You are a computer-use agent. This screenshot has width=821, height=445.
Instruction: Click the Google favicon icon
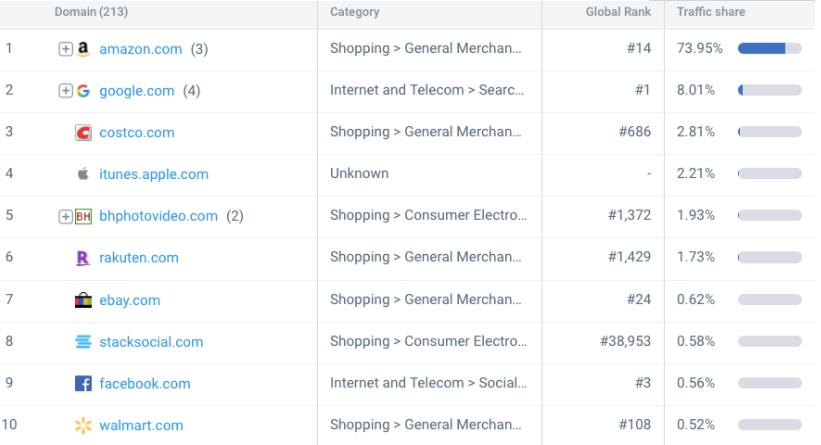pos(84,91)
